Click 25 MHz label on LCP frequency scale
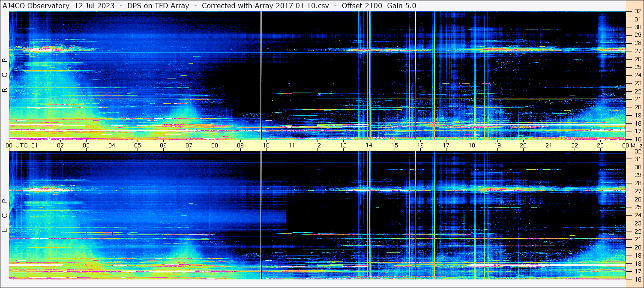The height and width of the screenshot is (288, 644). pos(638,207)
